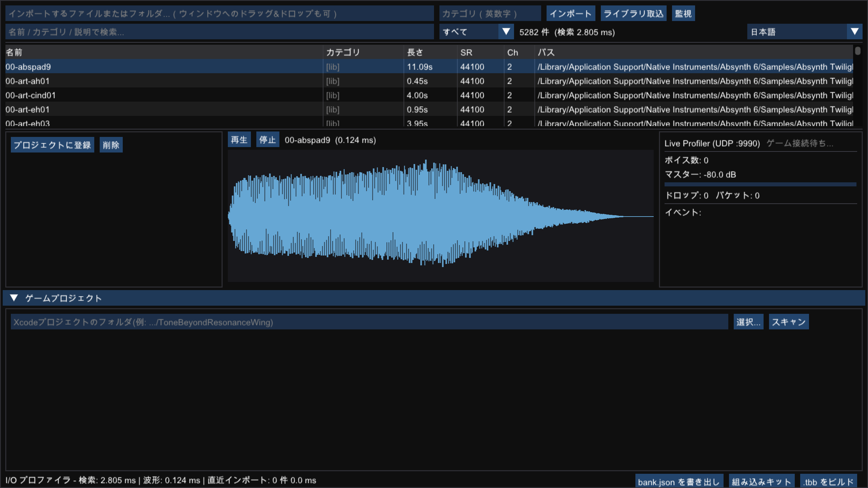Click the ドロップ: 0 readout

pos(687,196)
